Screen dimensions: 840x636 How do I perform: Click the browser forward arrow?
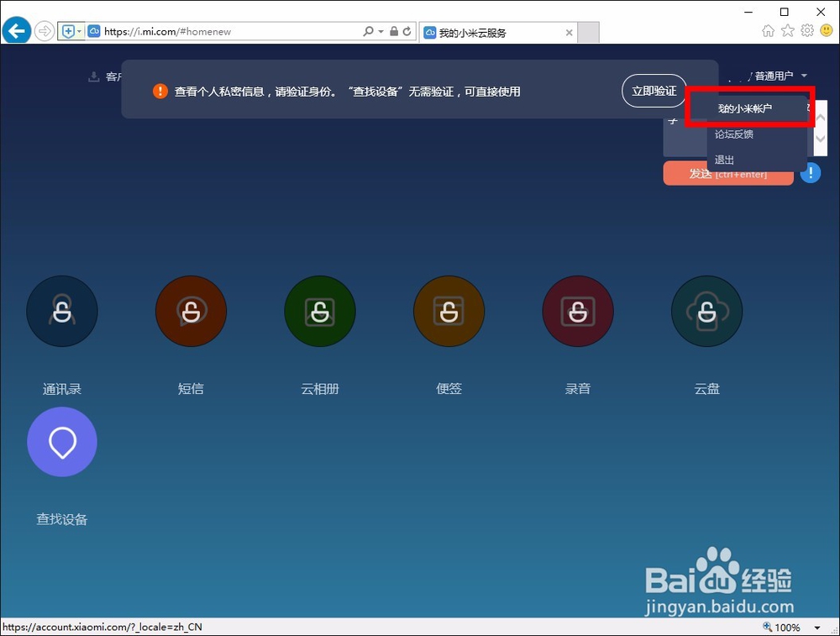tap(45, 31)
